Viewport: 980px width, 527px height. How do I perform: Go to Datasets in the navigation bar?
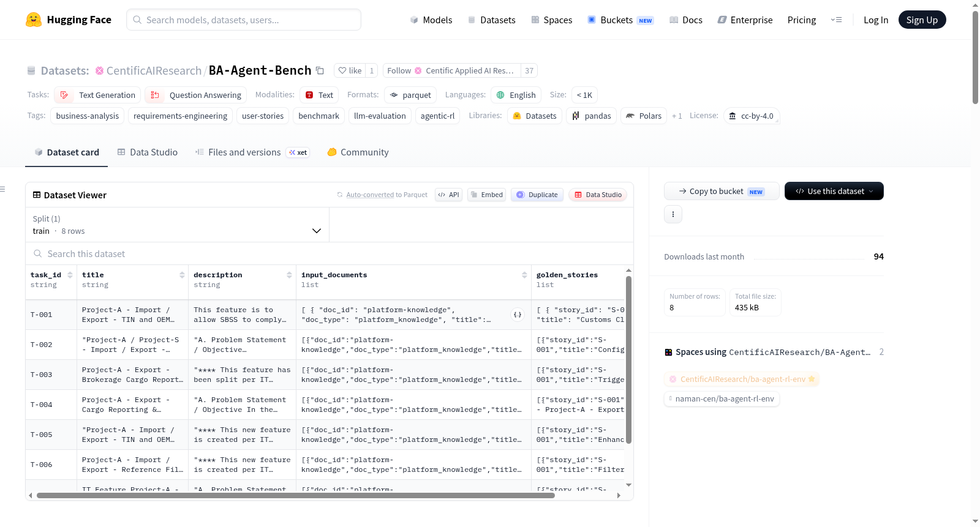tap(492, 20)
